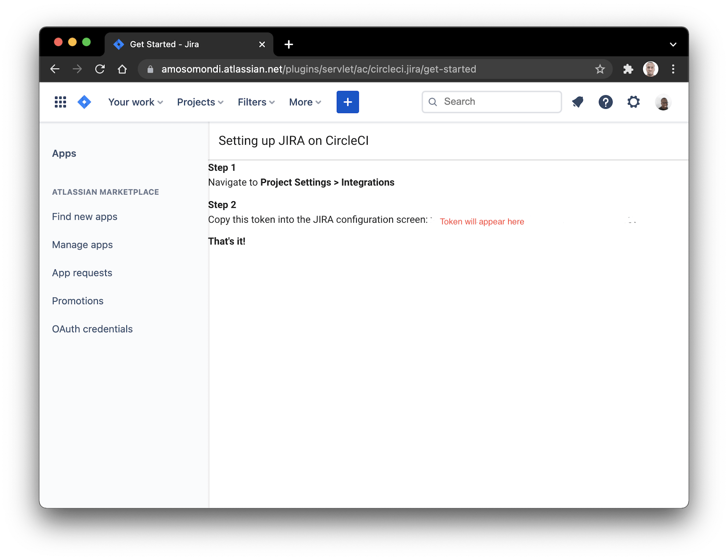Open notifications via the bell icon
728x560 pixels.
click(x=578, y=102)
